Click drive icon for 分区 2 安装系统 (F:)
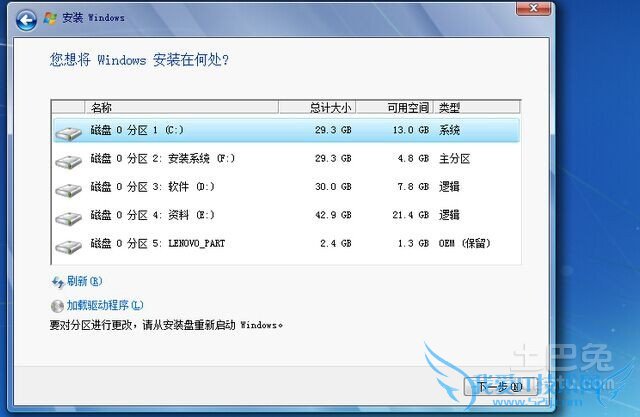The height and width of the screenshot is (417, 640). coord(68,161)
